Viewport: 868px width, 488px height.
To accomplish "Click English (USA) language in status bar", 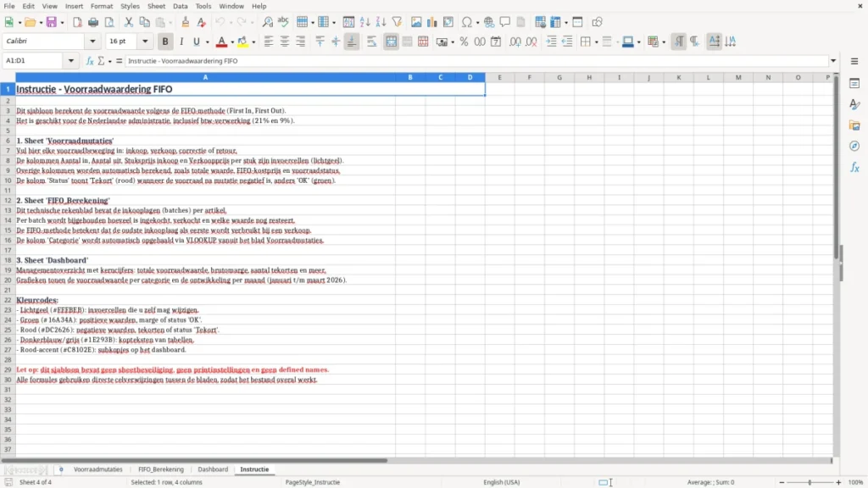I will pos(502,482).
